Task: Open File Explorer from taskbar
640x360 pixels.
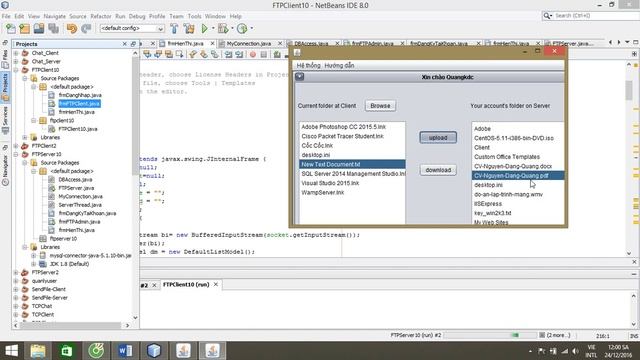Action: [x=38, y=351]
